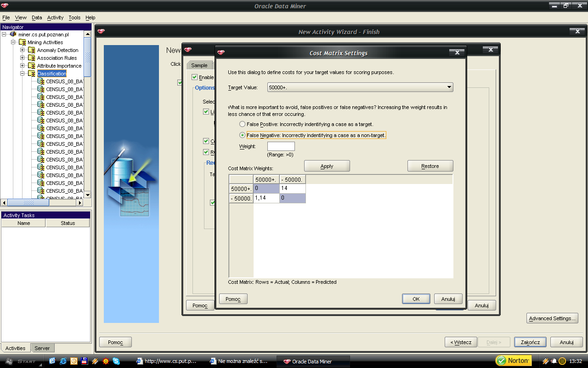Screen dimensions: 588x368
Task: Open the View menu
Action: pyautogui.click(x=21, y=17)
